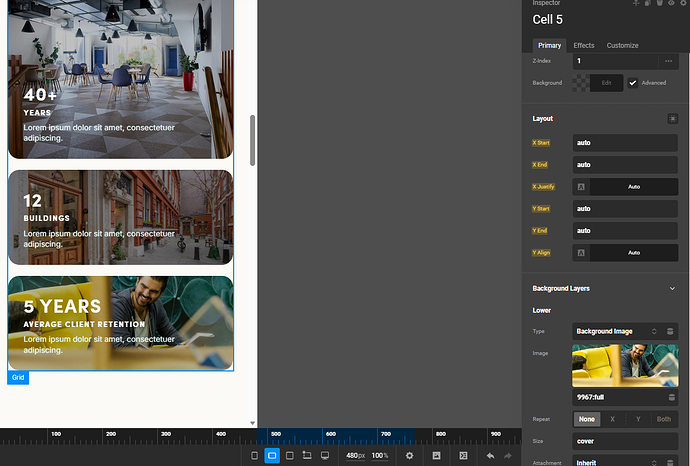
Task: Click the blue Grid label tag
Action: [18, 378]
